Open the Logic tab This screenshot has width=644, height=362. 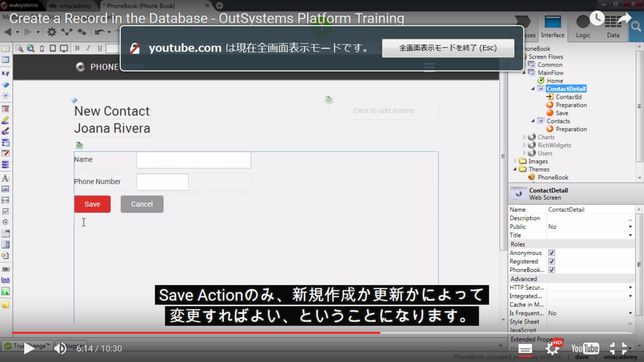click(583, 27)
